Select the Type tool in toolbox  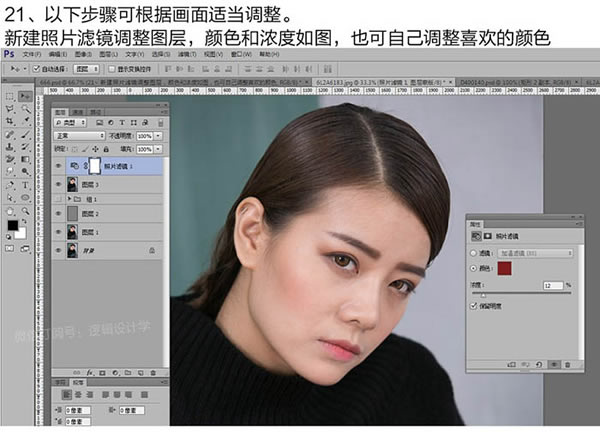(x=25, y=185)
